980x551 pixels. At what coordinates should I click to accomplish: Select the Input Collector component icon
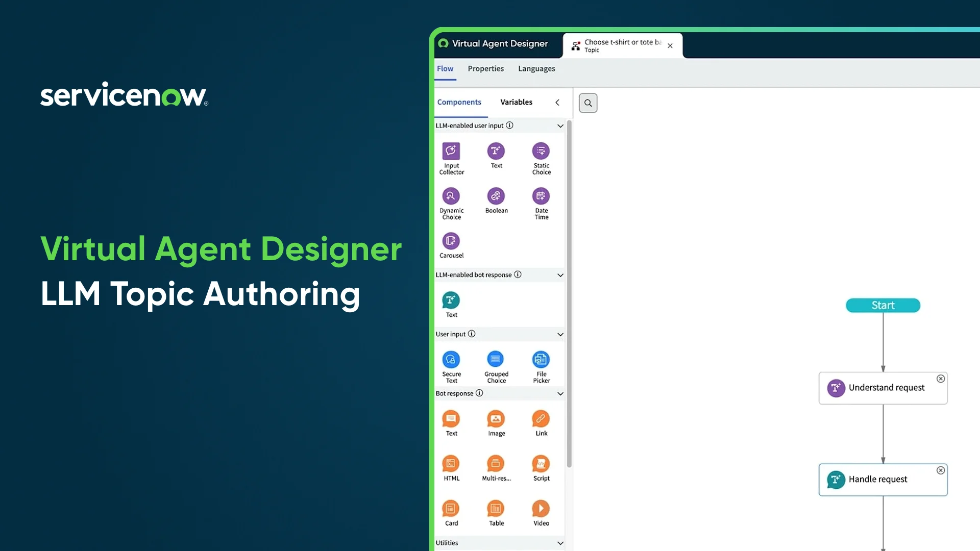point(451,151)
